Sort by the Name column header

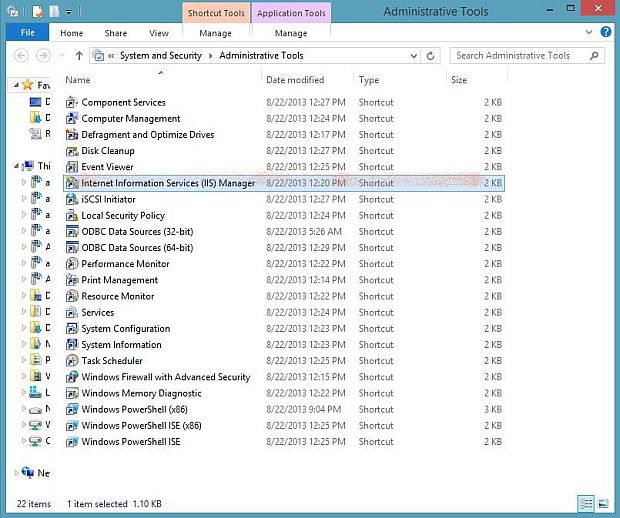coord(161,80)
